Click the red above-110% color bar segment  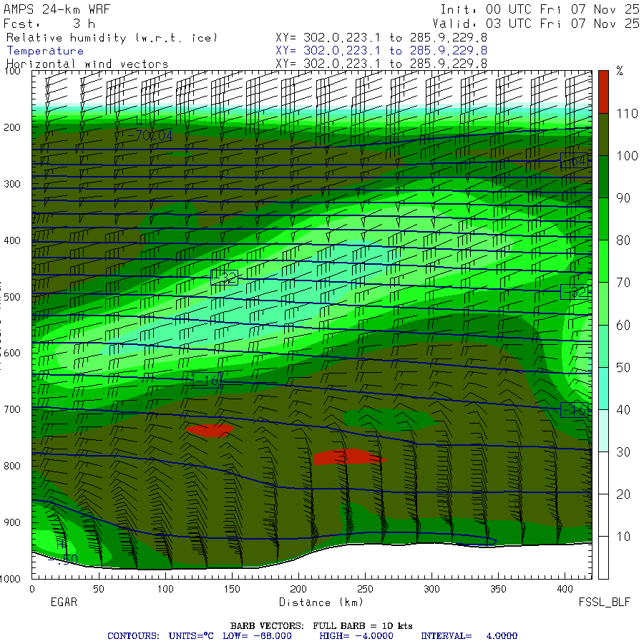tap(603, 92)
